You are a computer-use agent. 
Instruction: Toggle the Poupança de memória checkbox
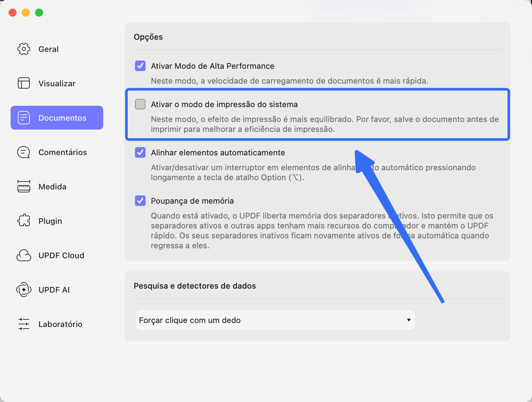[x=140, y=201]
